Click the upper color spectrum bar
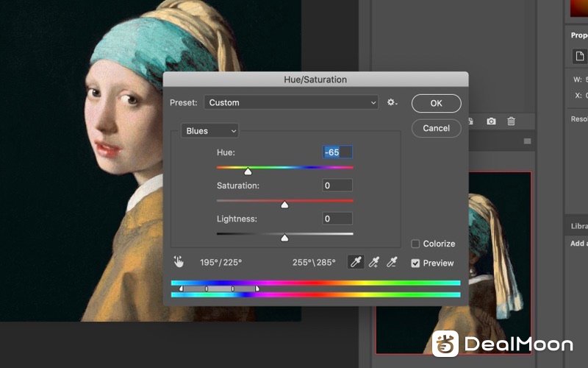The width and height of the screenshot is (588, 368). tap(316, 283)
